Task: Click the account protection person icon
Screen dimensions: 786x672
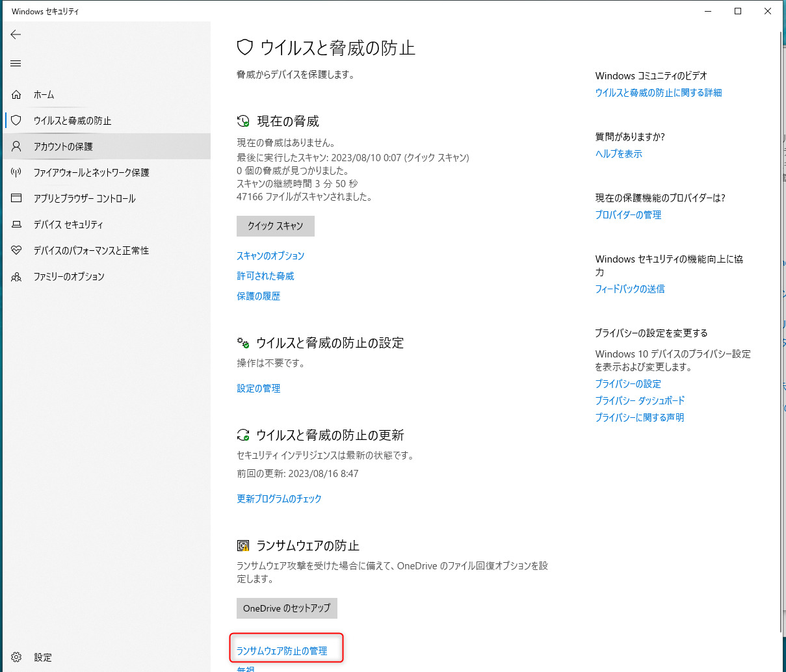Action: (x=16, y=146)
